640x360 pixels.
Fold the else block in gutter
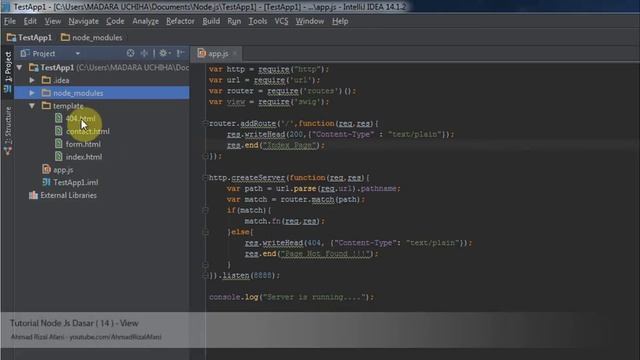pyautogui.click(x=205, y=232)
